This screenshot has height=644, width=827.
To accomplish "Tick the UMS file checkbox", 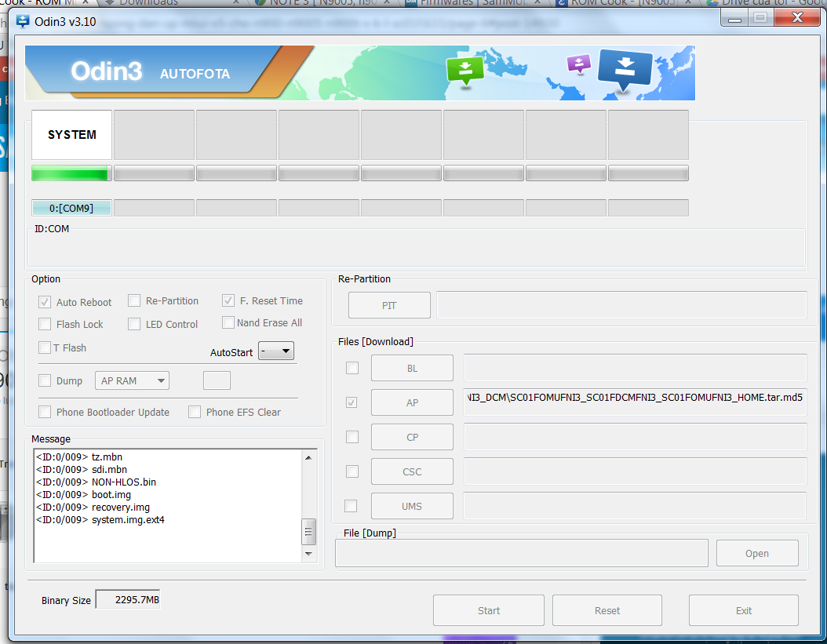I will tap(351, 506).
